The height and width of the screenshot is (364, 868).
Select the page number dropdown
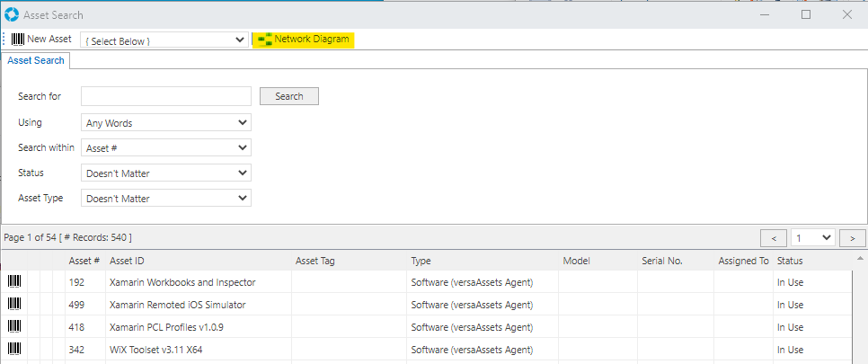812,238
